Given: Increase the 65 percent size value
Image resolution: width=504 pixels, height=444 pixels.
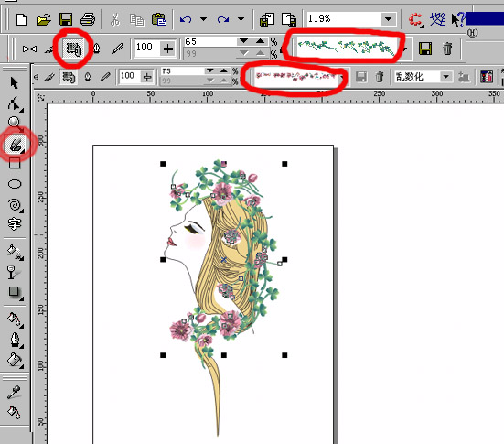Looking at the screenshot, I should tap(261, 41).
